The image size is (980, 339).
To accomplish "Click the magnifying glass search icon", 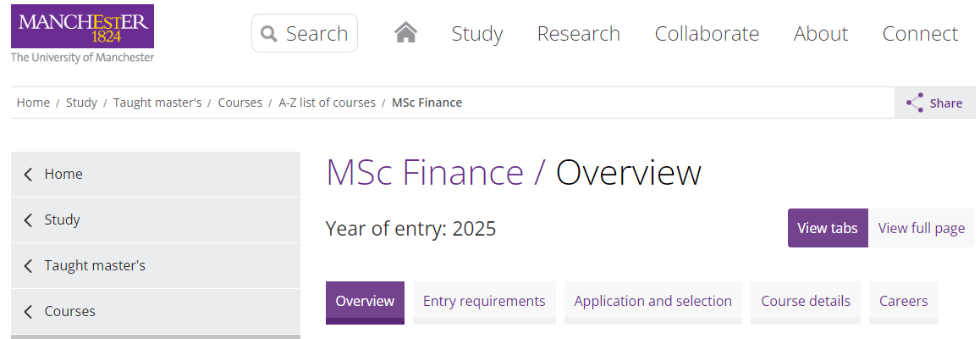I will pos(269,33).
